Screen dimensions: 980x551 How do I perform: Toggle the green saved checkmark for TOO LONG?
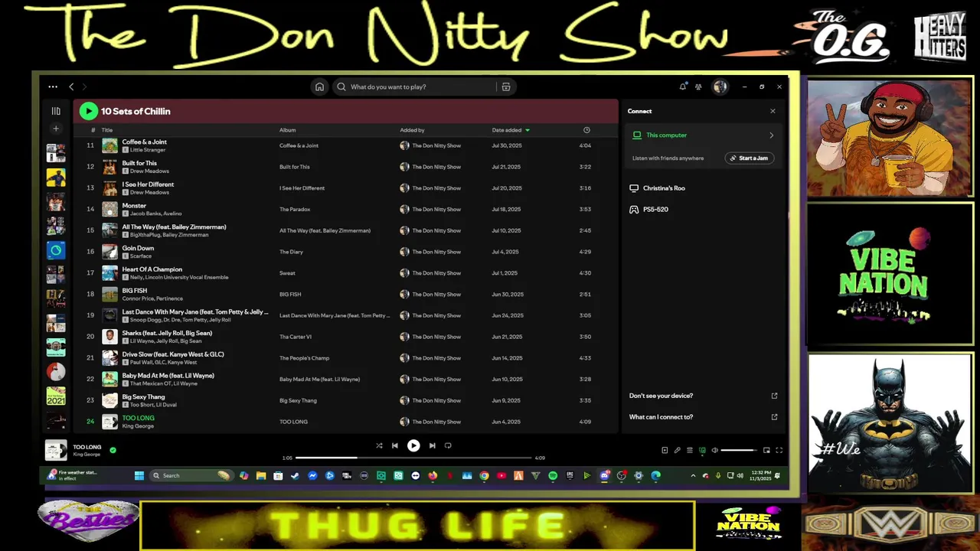113,450
